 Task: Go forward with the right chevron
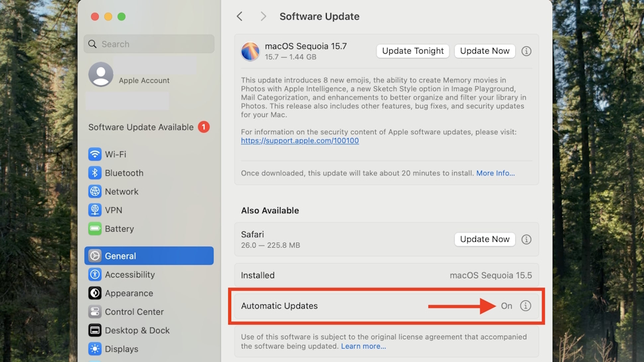tap(264, 17)
